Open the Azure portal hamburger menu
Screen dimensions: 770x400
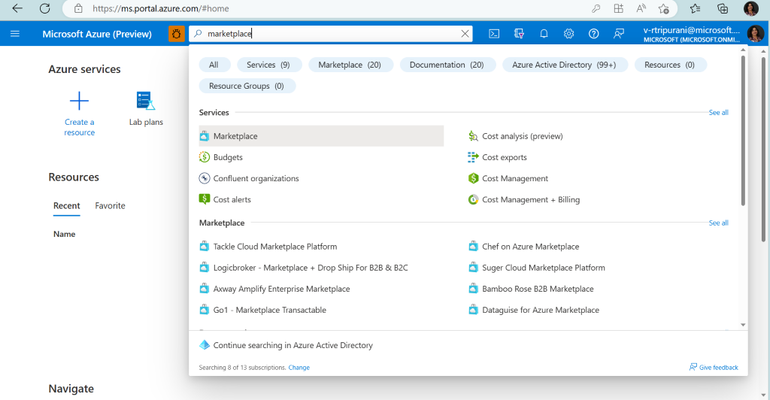pos(15,34)
